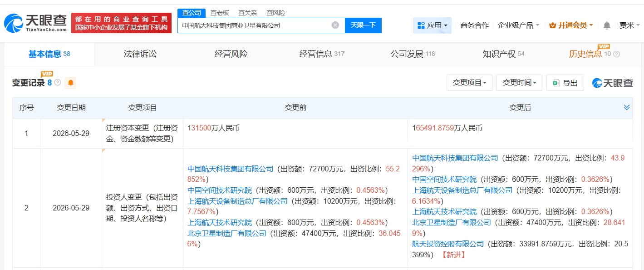Click the help icon beside 历史信息
Viewport: 644px width, 270px height.
tap(616, 54)
